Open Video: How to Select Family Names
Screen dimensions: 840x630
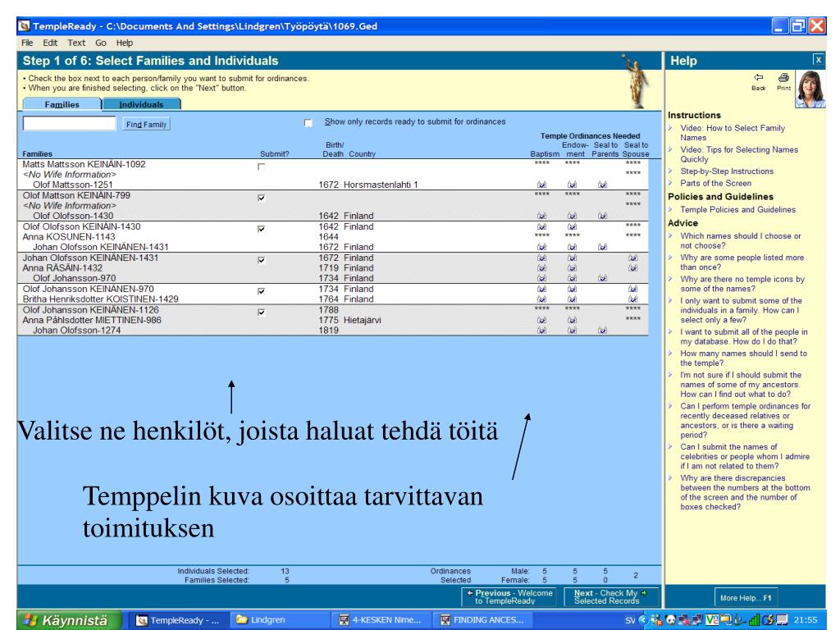[733, 133]
